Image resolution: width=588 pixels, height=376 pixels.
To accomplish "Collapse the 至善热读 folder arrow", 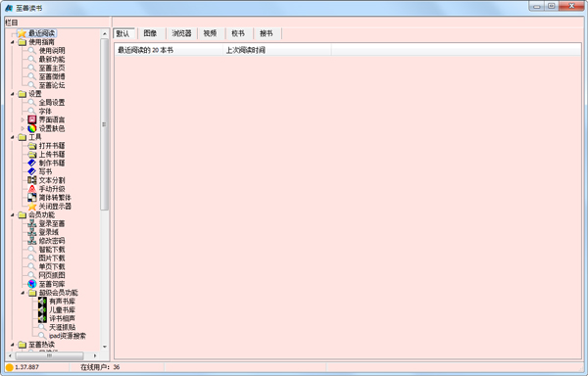I will 13,345.
